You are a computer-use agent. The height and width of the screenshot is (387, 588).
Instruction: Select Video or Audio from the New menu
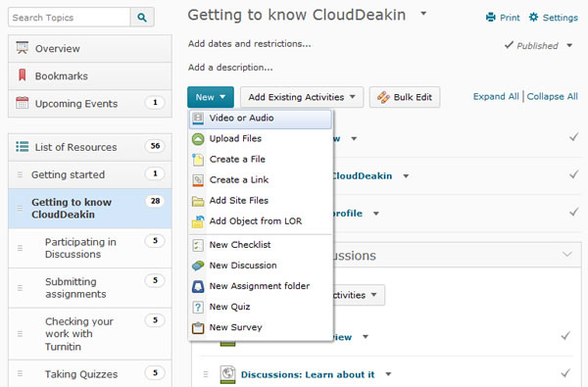[x=261, y=119]
